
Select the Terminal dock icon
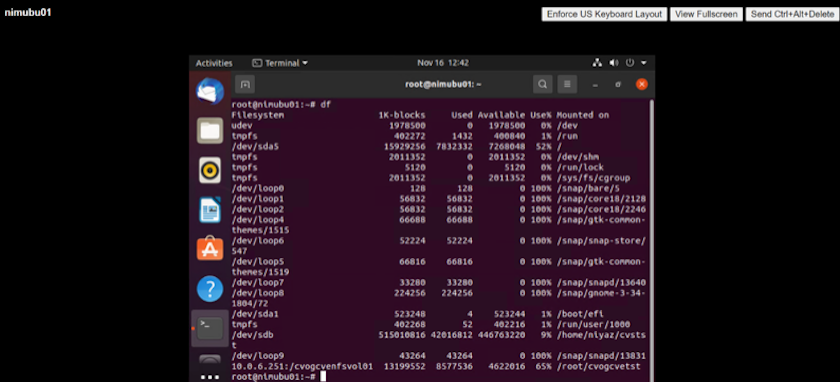coord(210,328)
